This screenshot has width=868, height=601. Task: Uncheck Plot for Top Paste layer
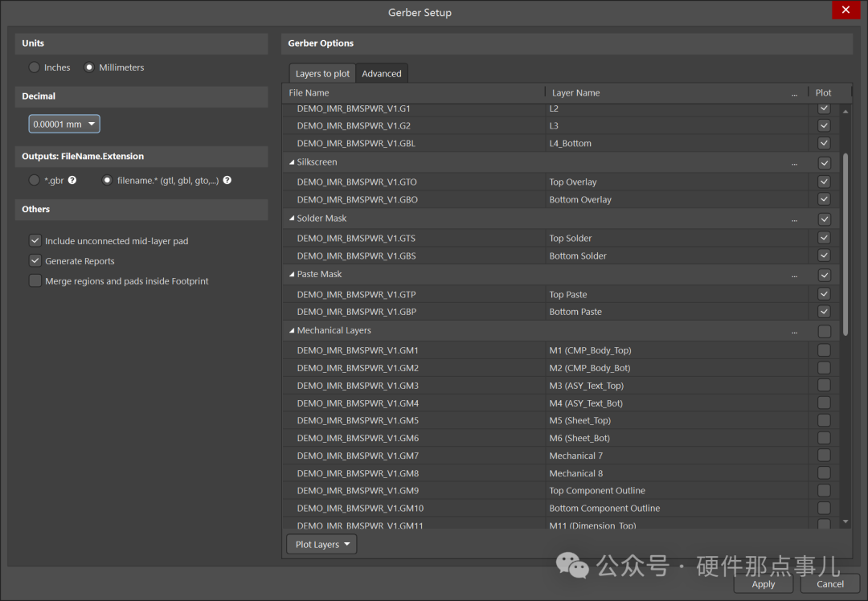tap(824, 294)
